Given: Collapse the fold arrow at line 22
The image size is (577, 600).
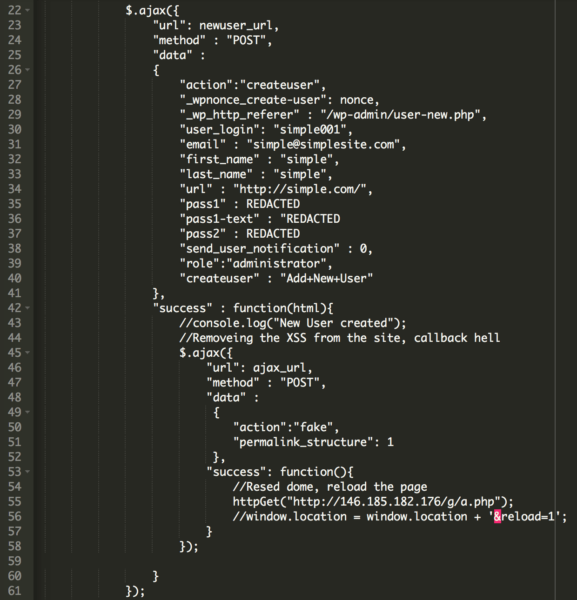Looking at the screenshot, I should [x=27, y=10].
